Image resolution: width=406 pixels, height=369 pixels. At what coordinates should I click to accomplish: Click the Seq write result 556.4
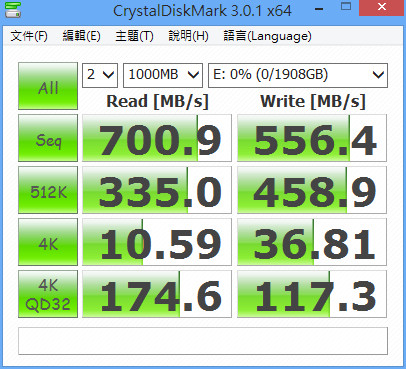(312, 138)
